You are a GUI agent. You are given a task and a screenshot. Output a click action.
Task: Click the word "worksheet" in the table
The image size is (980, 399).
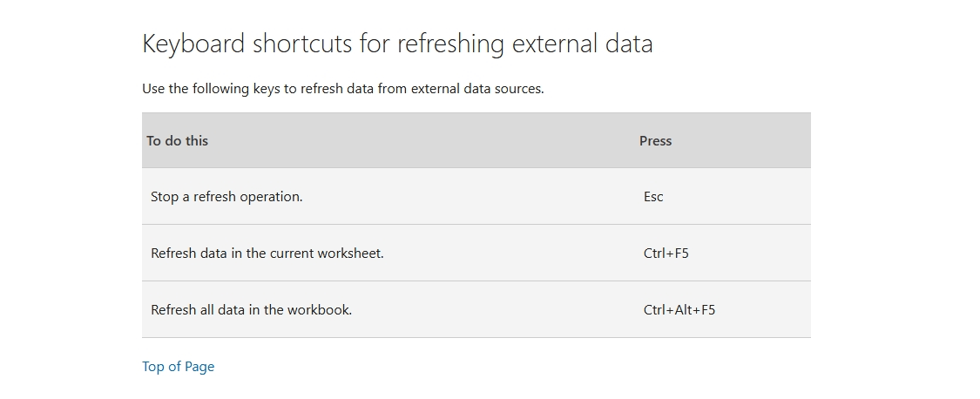tap(350, 254)
